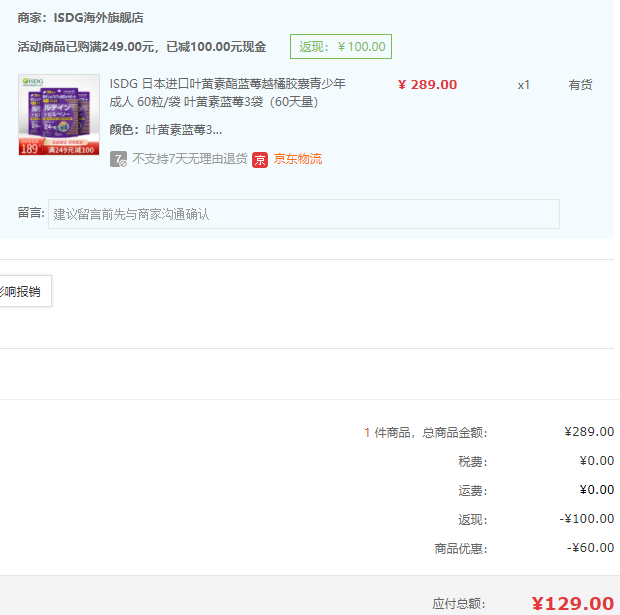Click the 7-day no-return policy icon
The width and height of the screenshot is (620, 615).
pos(118,159)
